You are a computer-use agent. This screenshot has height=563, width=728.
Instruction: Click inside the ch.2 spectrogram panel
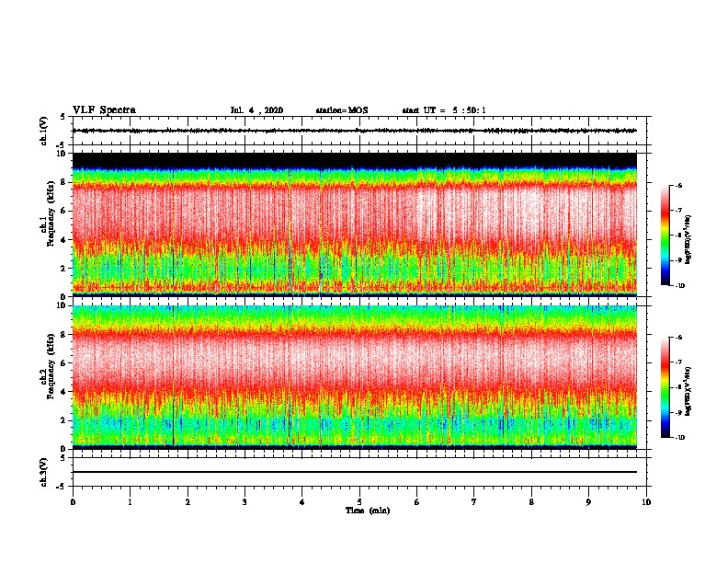pyautogui.click(x=355, y=377)
